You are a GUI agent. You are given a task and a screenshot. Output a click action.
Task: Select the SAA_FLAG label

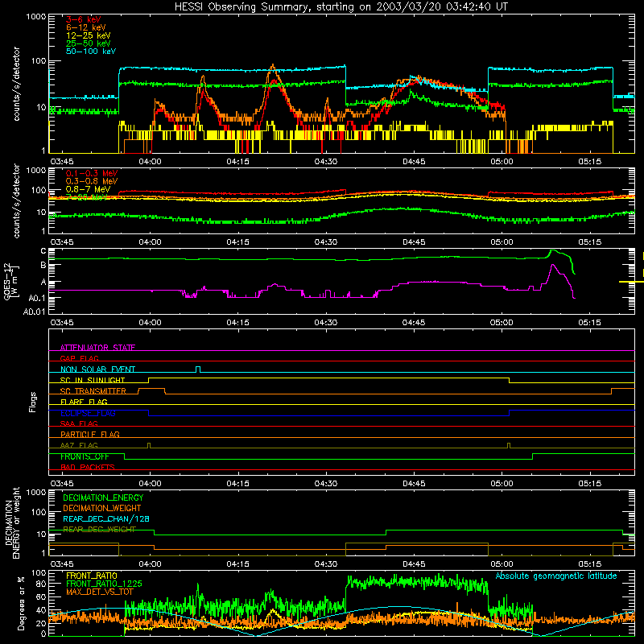coord(79,423)
